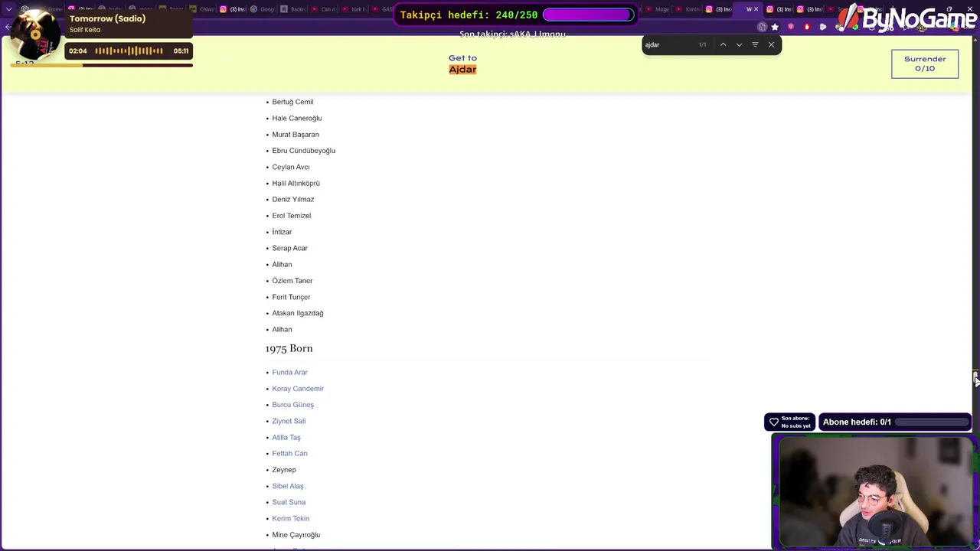Screen dimensions: 980x551
Task: Follow the Burcu Güneş link
Action: 292,405
